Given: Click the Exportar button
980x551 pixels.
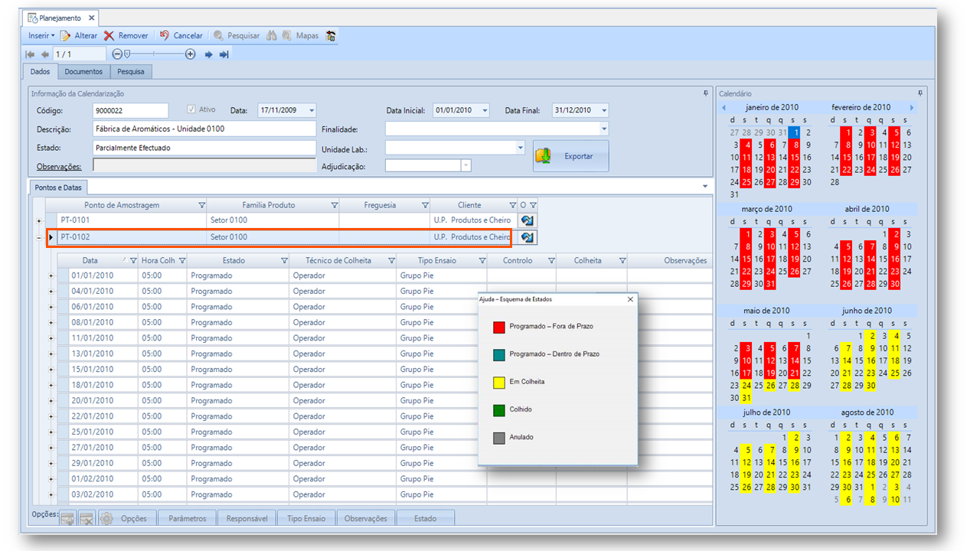Looking at the screenshot, I should click(571, 156).
